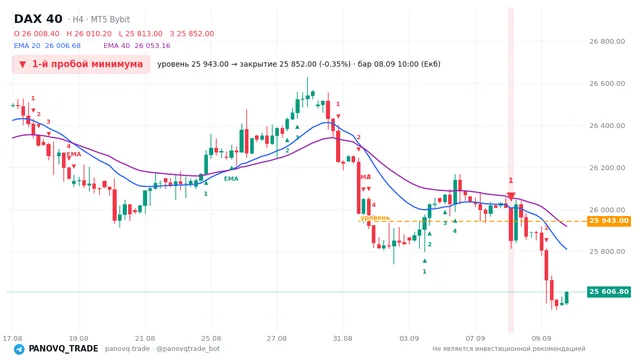
Task: Click the green 'EMA' signal label near 25.08
Action: [231, 178]
